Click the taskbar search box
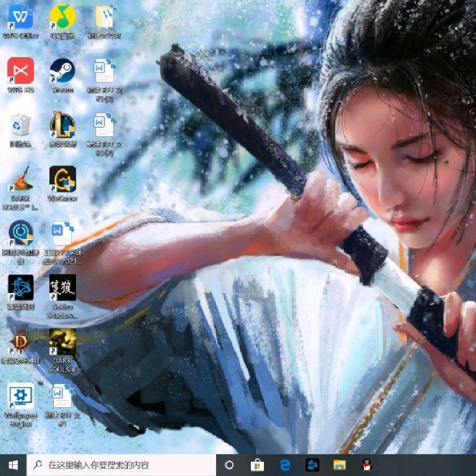 coord(121,465)
